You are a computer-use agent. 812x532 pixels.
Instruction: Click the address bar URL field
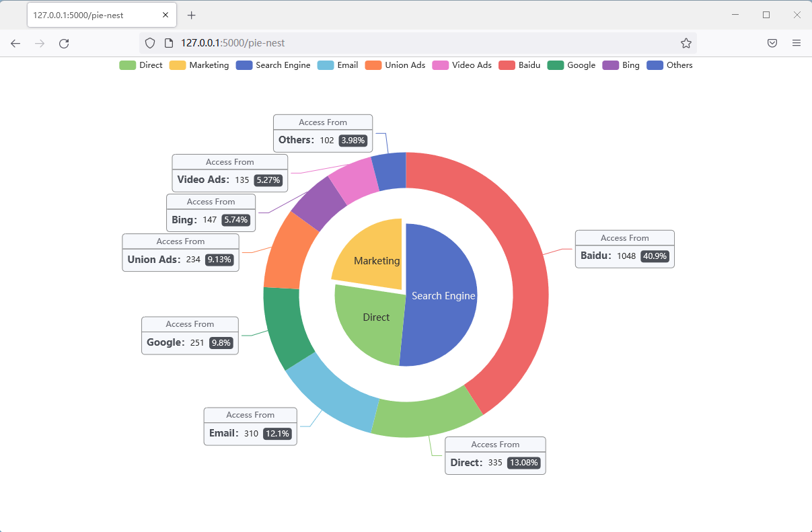pyautogui.click(x=404, y=43)
